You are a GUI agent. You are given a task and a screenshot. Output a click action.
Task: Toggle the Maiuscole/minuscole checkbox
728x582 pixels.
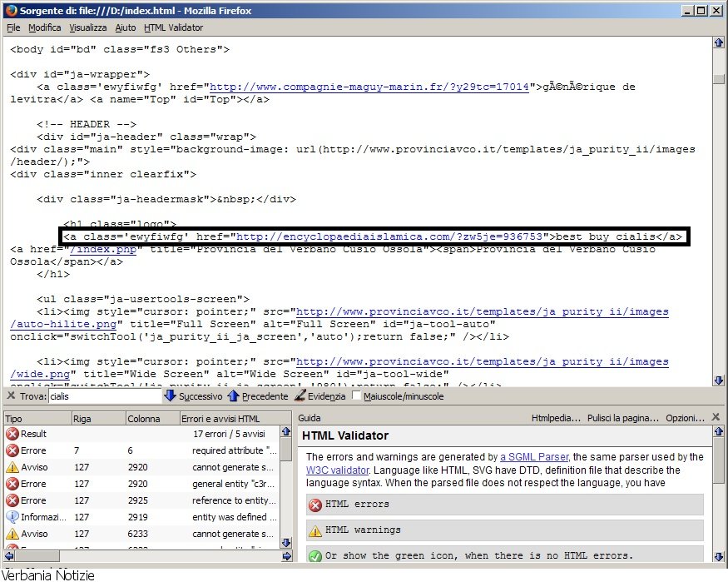pyautogui.click(x=357, y=396)
